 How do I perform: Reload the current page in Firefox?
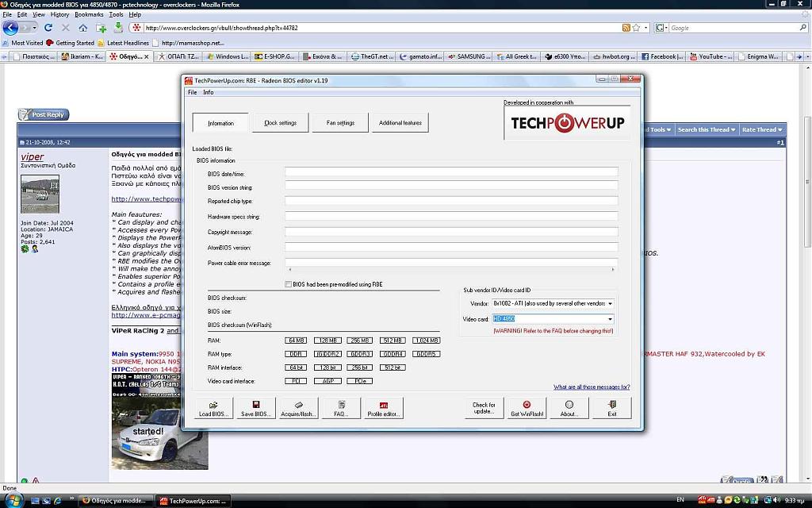tap(48, 28)
